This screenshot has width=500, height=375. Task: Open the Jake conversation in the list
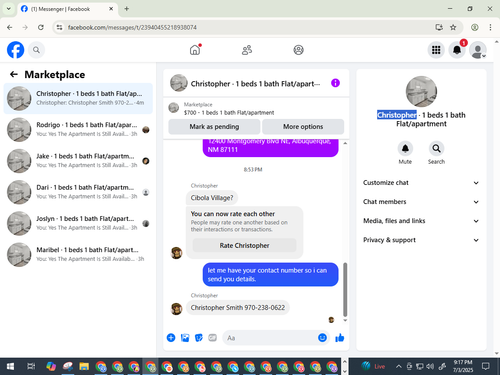[78, 161]
